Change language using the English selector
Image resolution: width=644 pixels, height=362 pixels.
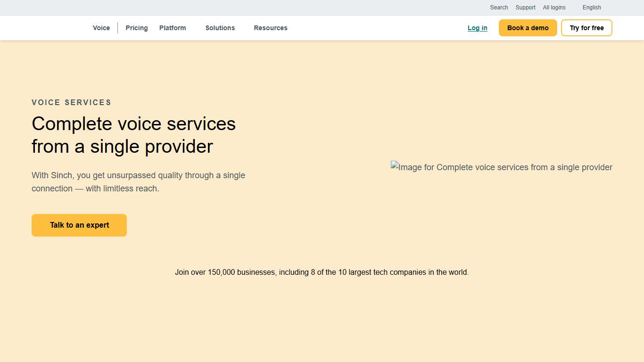tap(592, 8)
